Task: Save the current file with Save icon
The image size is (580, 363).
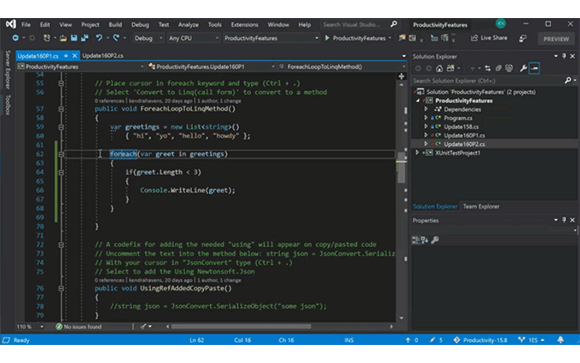Action: click(x=74, y=38)
